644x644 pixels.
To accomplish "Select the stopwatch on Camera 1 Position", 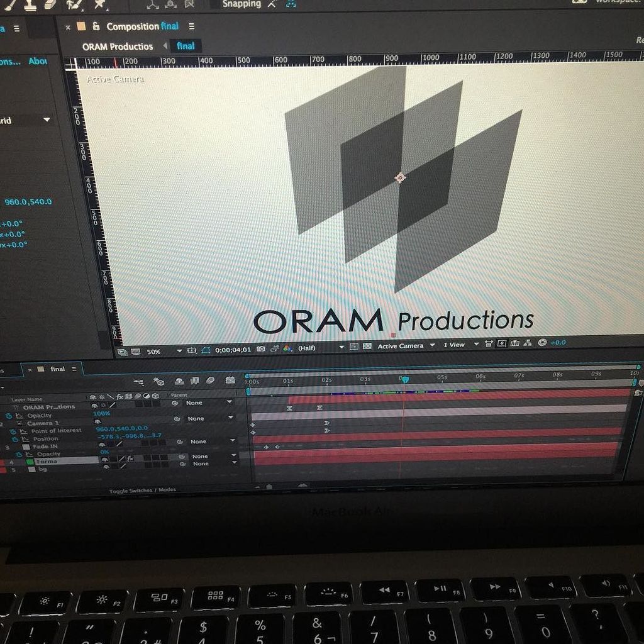I will tap(14, 438).
